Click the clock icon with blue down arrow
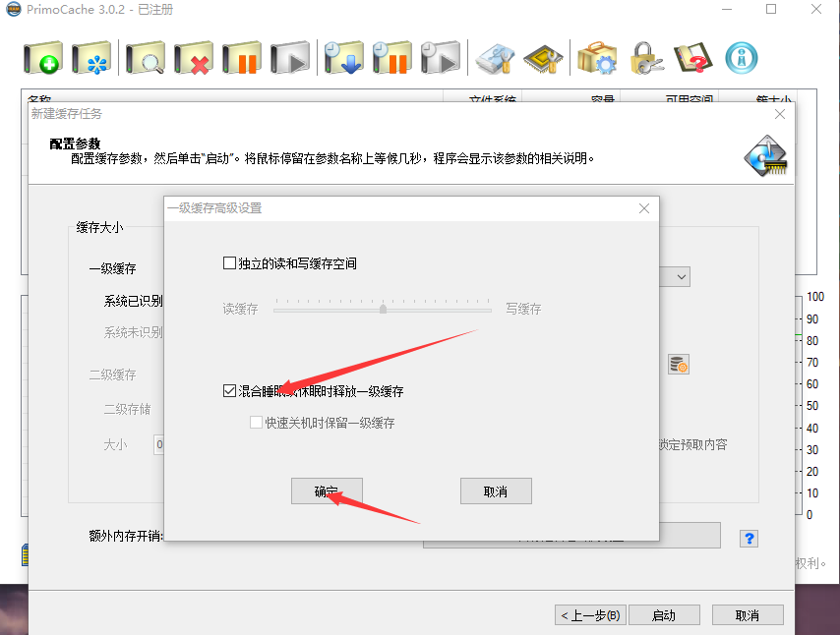Image resolution: width=840 pixels, height=635 pixels. [344, 58]
